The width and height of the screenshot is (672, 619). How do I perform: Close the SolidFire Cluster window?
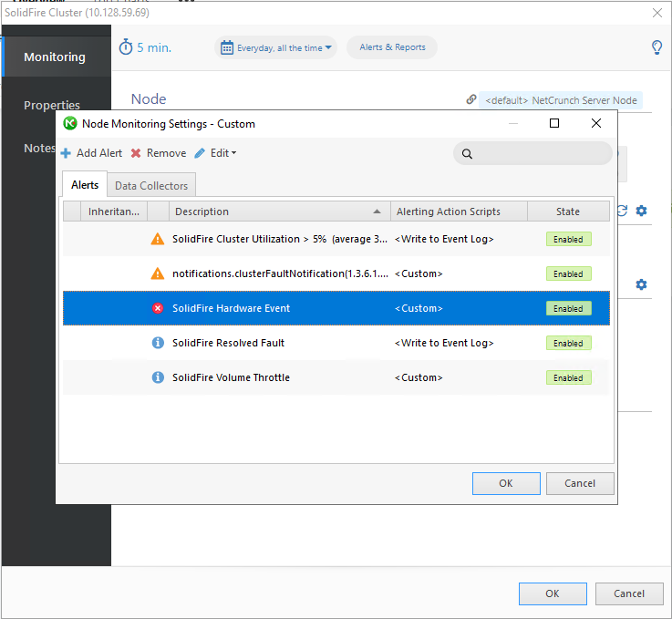[x=657, y=13]
